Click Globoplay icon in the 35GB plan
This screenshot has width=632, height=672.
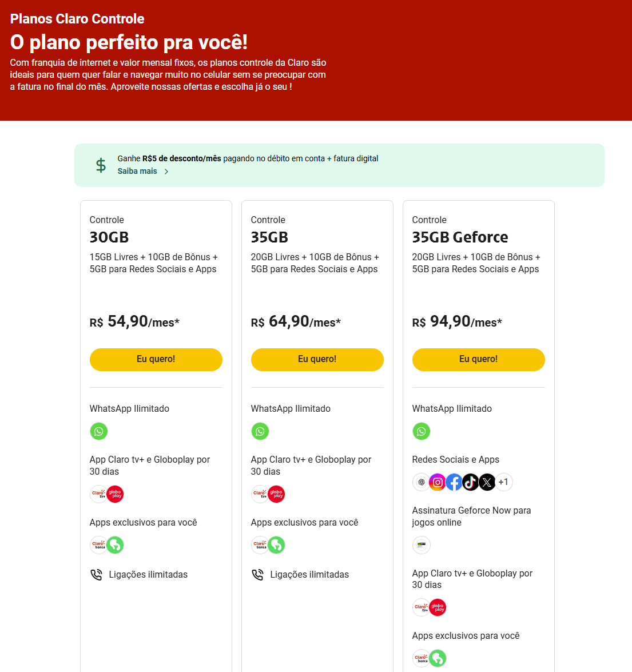point(277,494)
